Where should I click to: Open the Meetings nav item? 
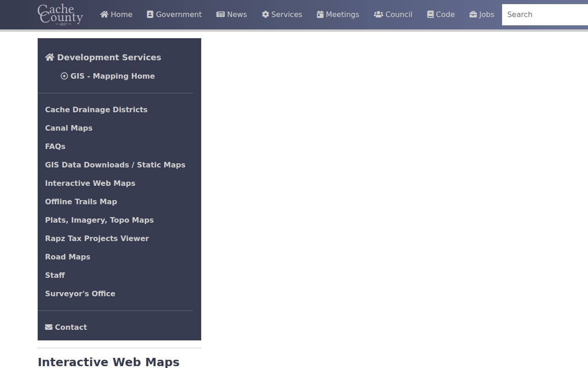tap(338, 15)
